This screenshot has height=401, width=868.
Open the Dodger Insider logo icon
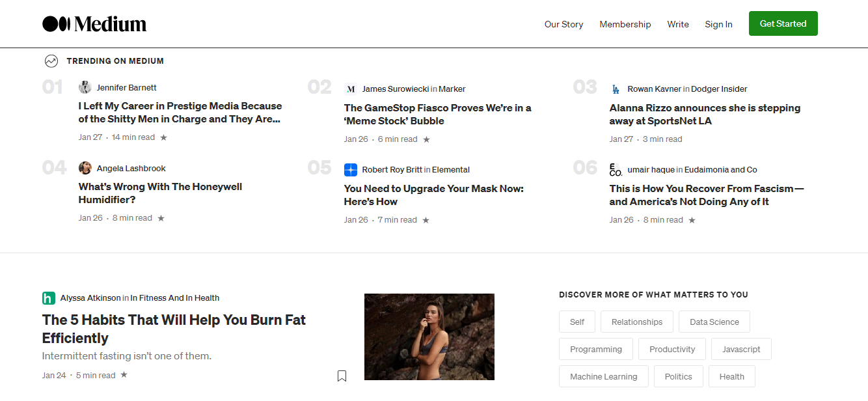(x=616, y=89)
